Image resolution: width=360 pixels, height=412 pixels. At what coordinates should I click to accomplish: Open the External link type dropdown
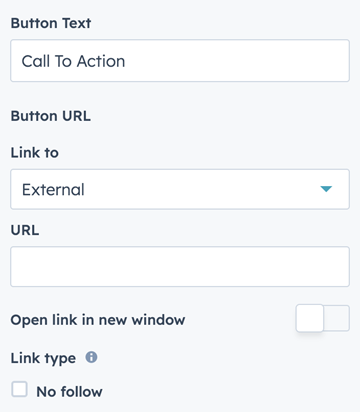coord(180,189)
